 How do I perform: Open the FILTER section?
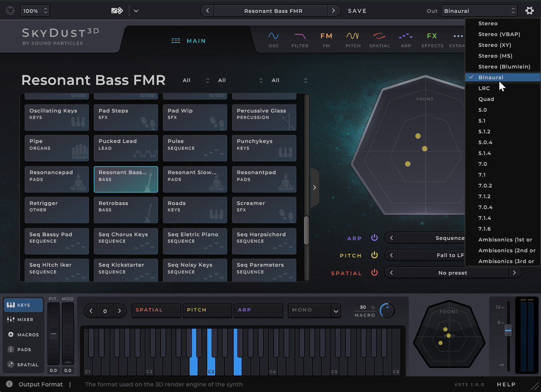pos(300,40)
